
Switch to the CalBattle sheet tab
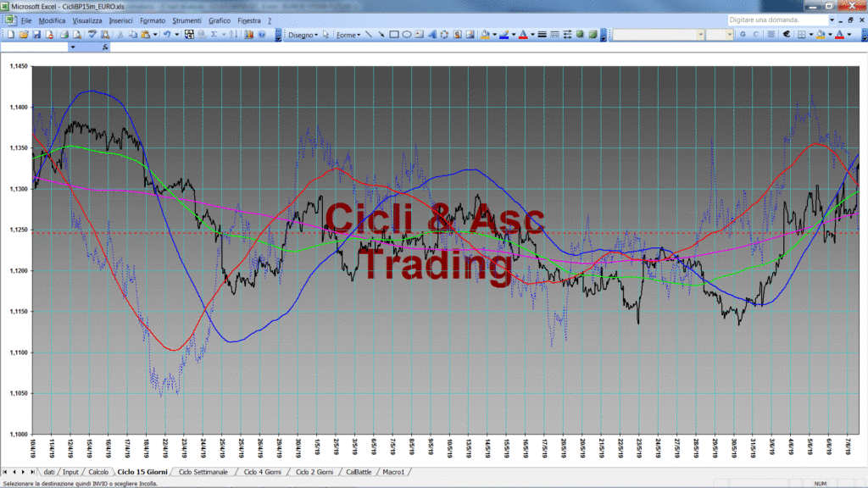[x=359, y=472]
